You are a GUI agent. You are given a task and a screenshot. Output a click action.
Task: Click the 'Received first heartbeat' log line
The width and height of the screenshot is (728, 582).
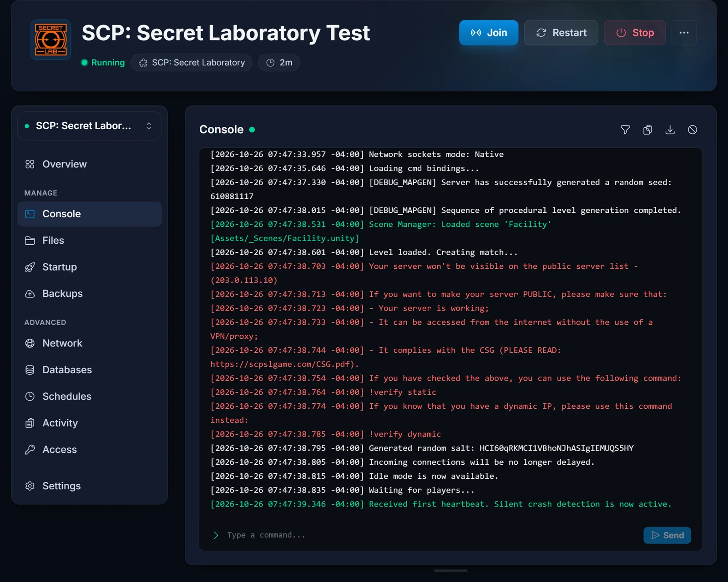point(441,504)
